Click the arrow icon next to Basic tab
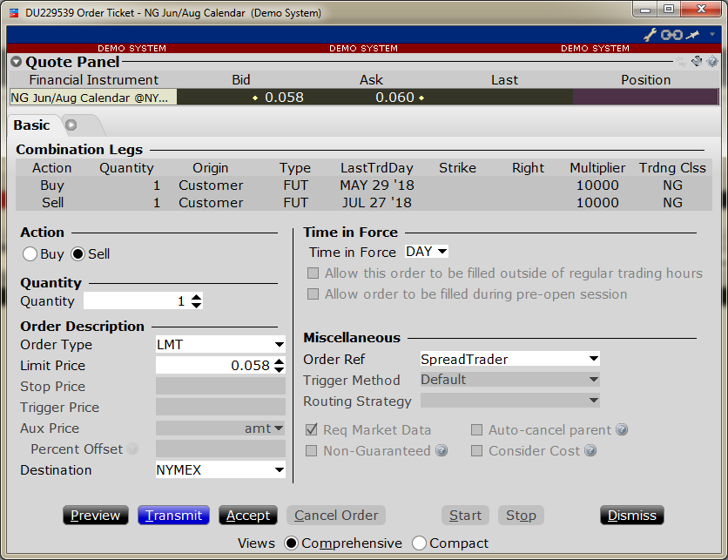This screenshot has width=728, height=560. pyautogui.click(x=71, y=125)
